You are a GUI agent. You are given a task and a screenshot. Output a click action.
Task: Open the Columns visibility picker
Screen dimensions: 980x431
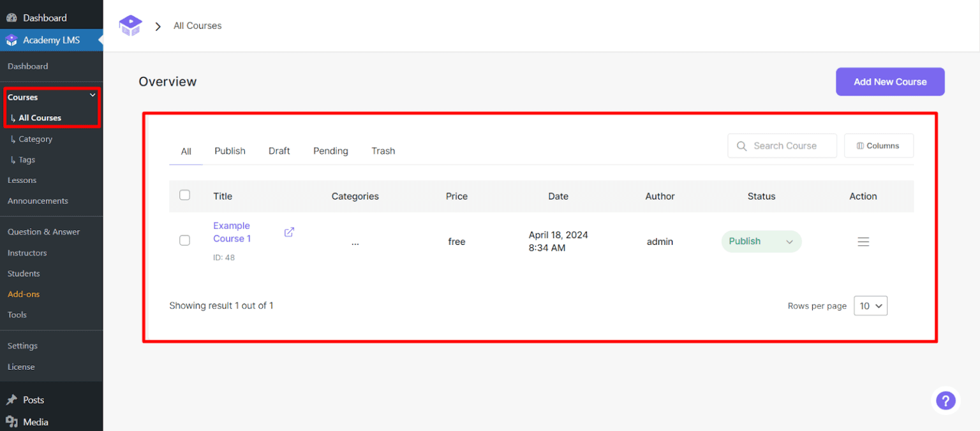(879, 145)
